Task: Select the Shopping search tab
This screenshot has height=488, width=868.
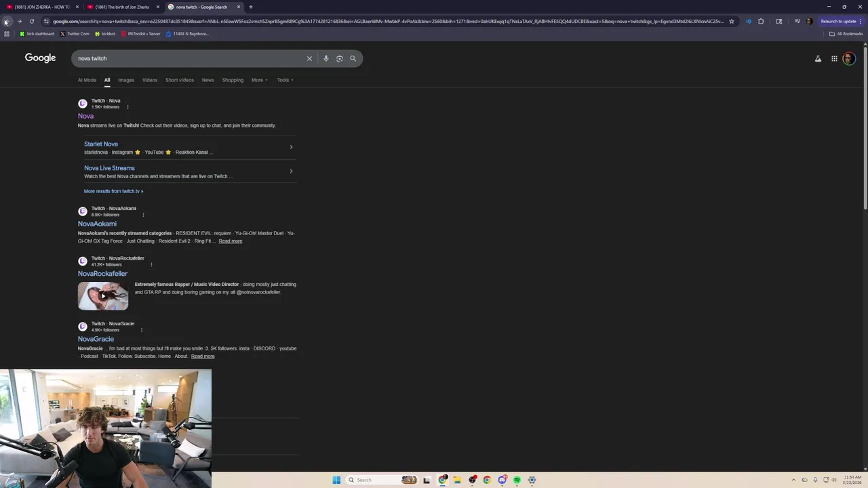Action: (233, 80)
